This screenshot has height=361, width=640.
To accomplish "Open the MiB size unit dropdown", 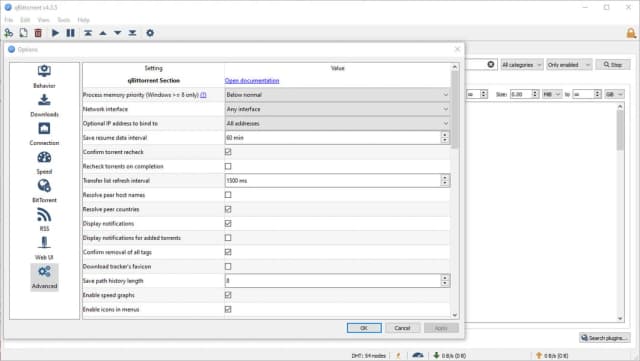I will (x=551, y=94).
